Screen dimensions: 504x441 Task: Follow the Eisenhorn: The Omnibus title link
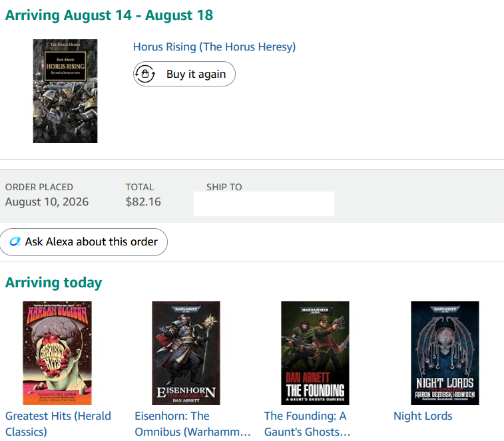pyautogui.click(x=192, y=424)
